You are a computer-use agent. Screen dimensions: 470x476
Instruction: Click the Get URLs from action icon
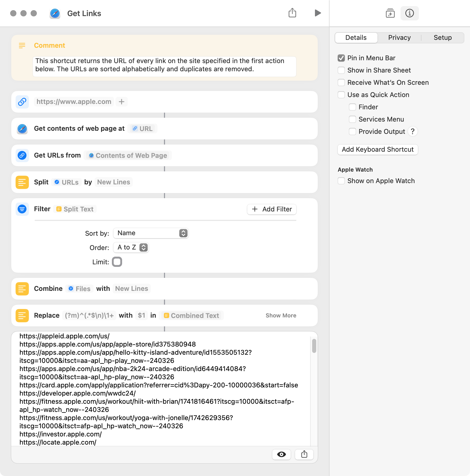pyautogui.click(x=22, y=155)
